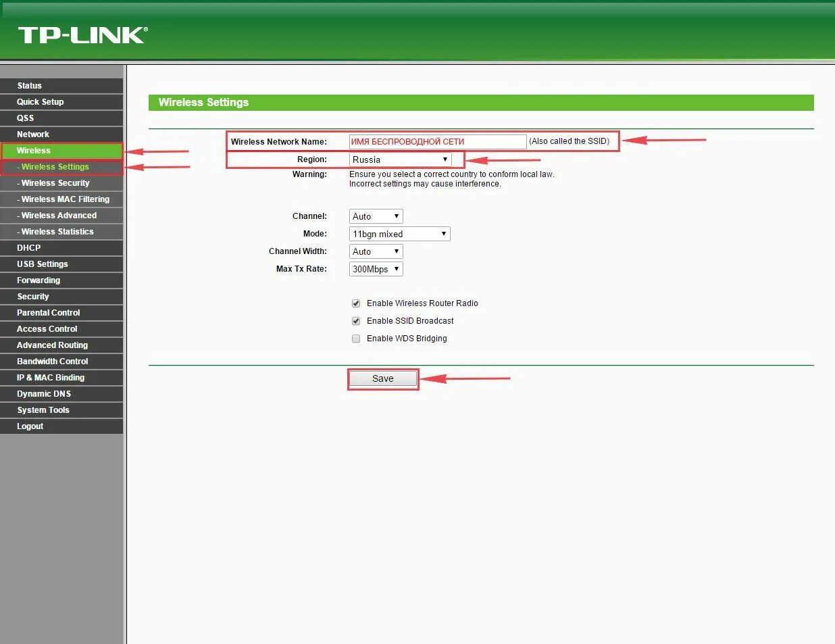The height and width of the screenshot is (644, 835).
Task: Open the Network section
Action: [x=61, y=134]
